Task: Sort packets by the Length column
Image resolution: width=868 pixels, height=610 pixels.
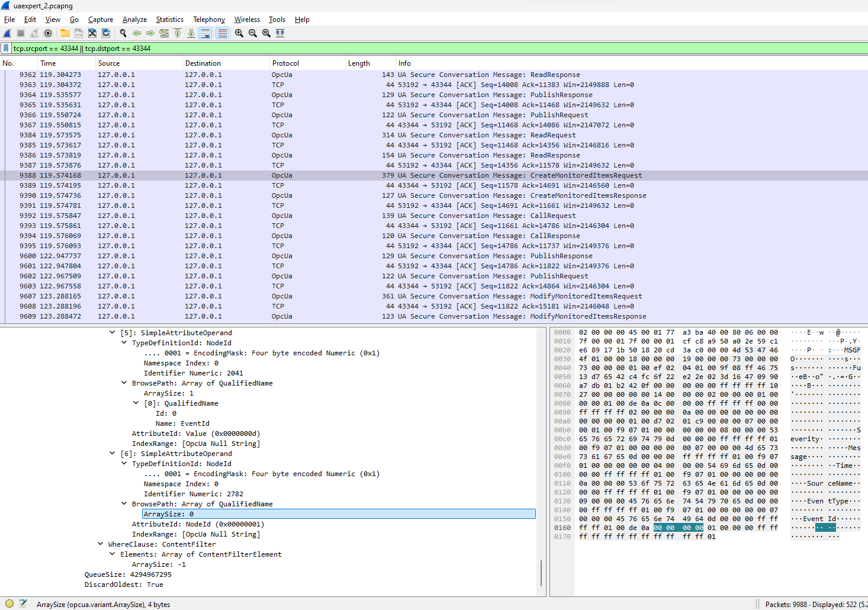Action: (370, 63)
